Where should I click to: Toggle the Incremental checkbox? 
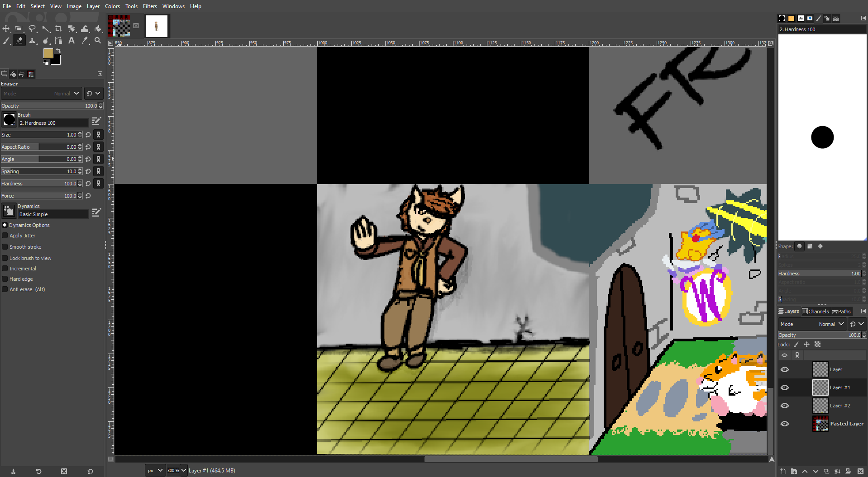[5, 269]
